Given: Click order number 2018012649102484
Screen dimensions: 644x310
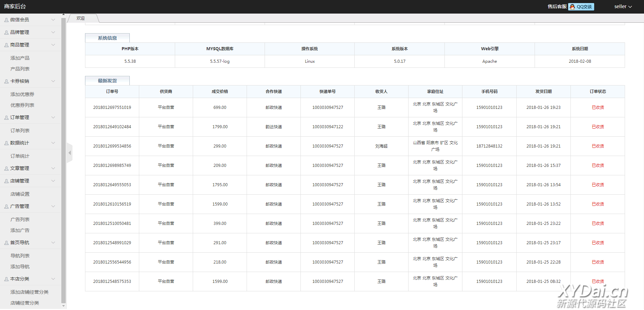Looking at the screenshot, I should [x=112, y=127].
